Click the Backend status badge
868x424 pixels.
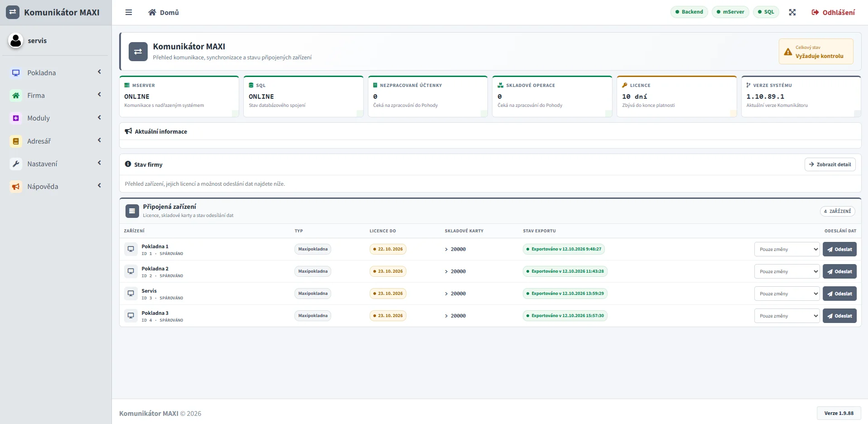pyautogui.click(x=689, y=12)
